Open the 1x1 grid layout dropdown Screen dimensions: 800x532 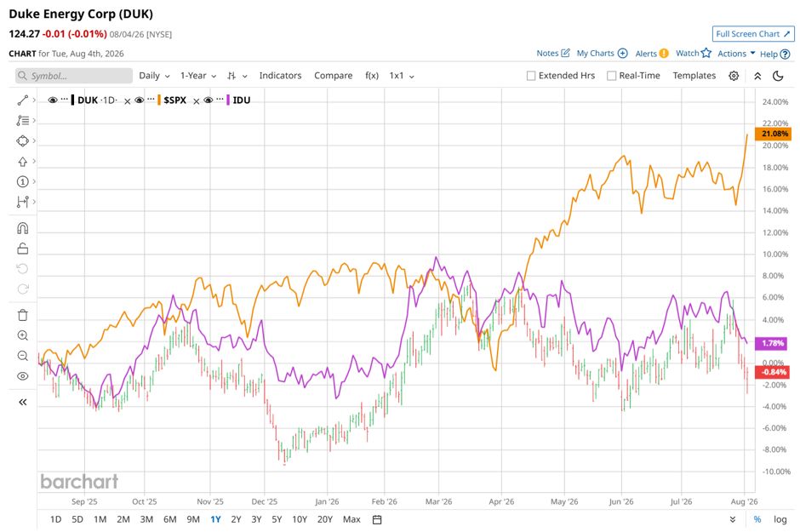click(402, 76)
